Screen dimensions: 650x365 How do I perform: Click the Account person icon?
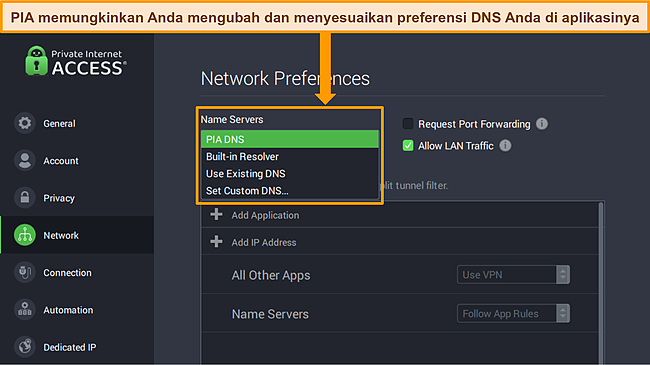25,161
